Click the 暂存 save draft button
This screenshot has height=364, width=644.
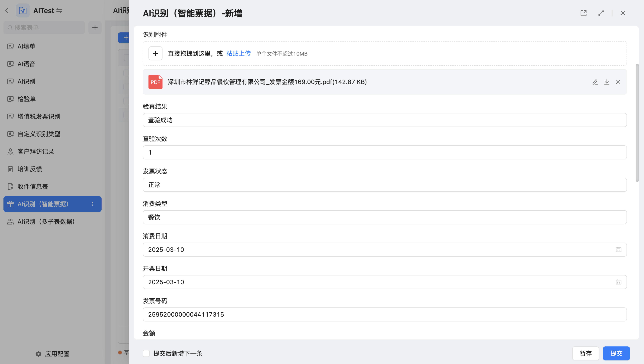pos(585,353)
